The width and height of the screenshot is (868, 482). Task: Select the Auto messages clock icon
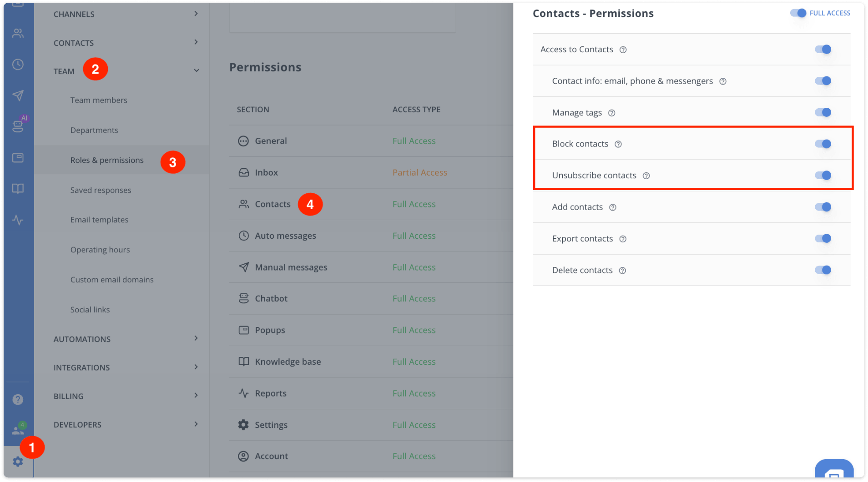pyautogui.click(x=18, y=64)
